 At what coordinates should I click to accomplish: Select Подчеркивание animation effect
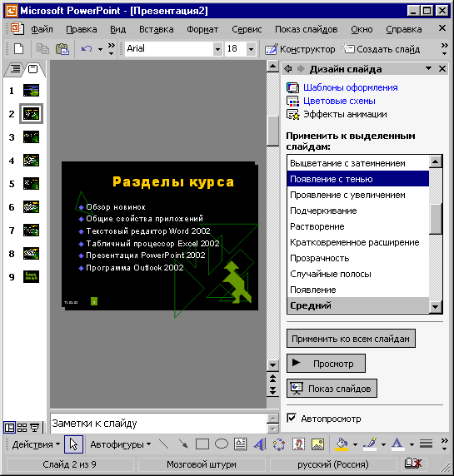(x=358, y=211)
